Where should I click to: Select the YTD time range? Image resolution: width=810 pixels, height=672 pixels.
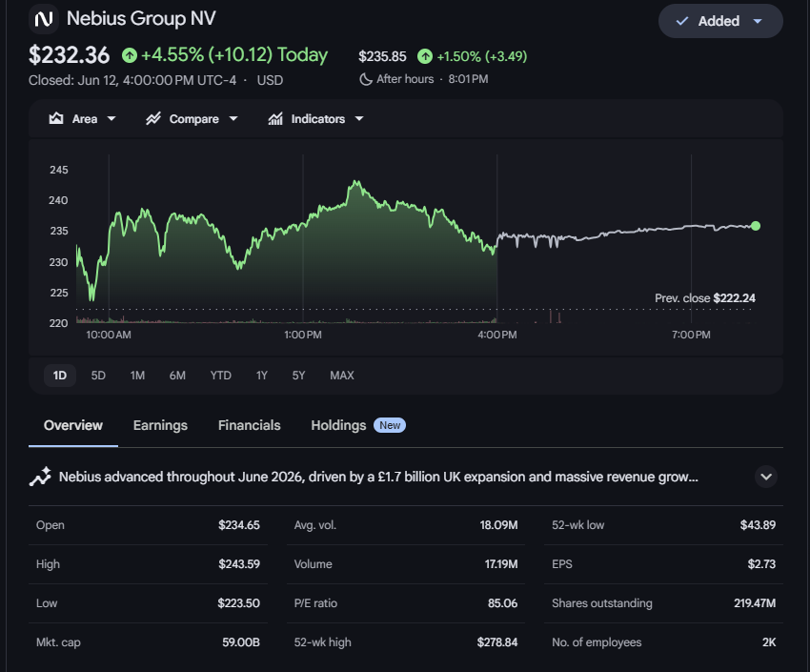coord(220,376)
